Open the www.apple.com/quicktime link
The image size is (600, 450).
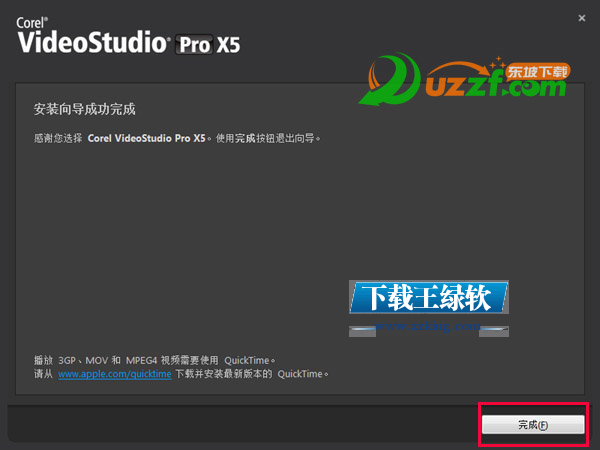click(115, 374)
